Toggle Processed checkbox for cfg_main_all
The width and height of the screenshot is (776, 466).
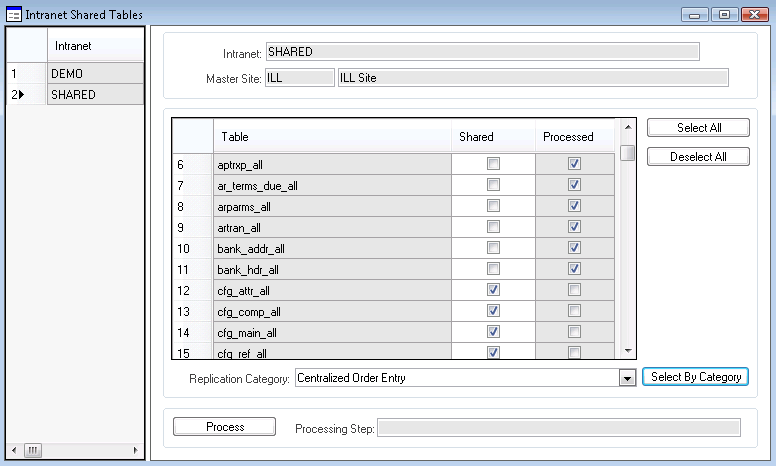[574, 332]
